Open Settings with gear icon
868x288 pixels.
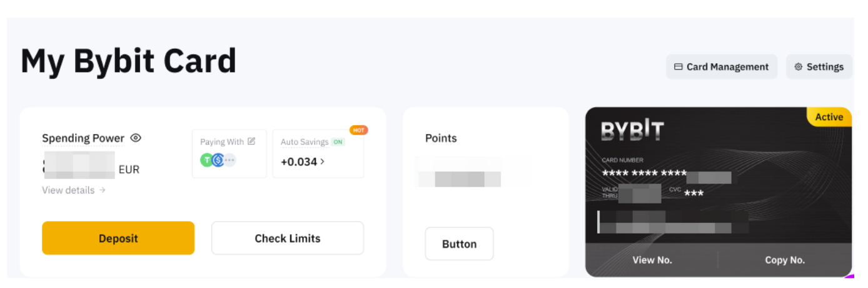point(819,67)
